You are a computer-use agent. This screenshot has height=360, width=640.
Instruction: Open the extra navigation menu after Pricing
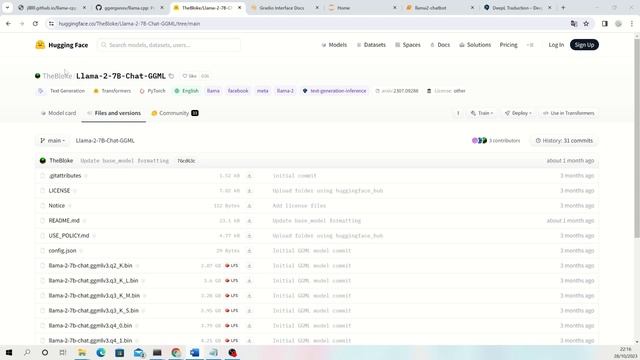[530, 45]
